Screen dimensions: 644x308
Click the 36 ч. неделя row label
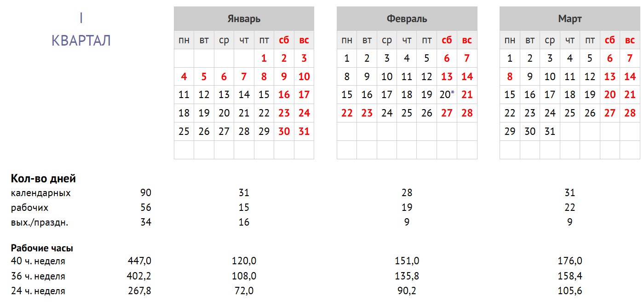pyautogui.click(x=38, y=276)
